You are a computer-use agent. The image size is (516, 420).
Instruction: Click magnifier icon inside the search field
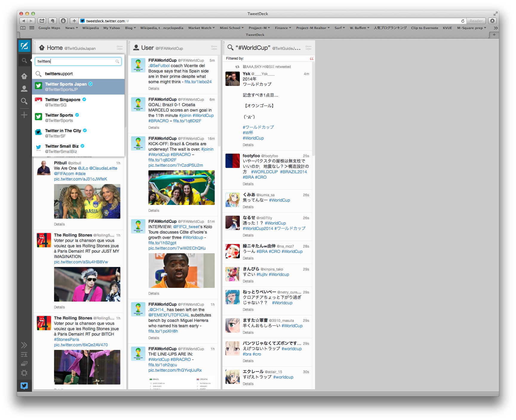tap(117, 61)
